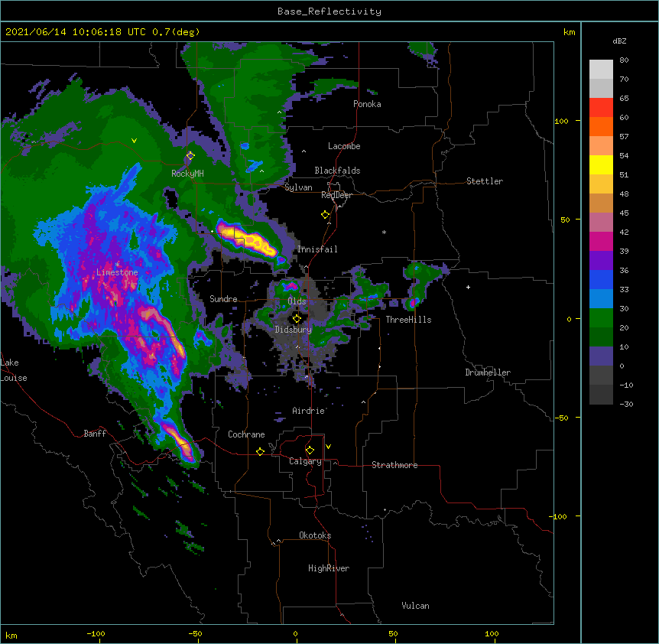Select the yellow V marker northwest of RockyMH
659x644 pixels.
pos(134,141)
